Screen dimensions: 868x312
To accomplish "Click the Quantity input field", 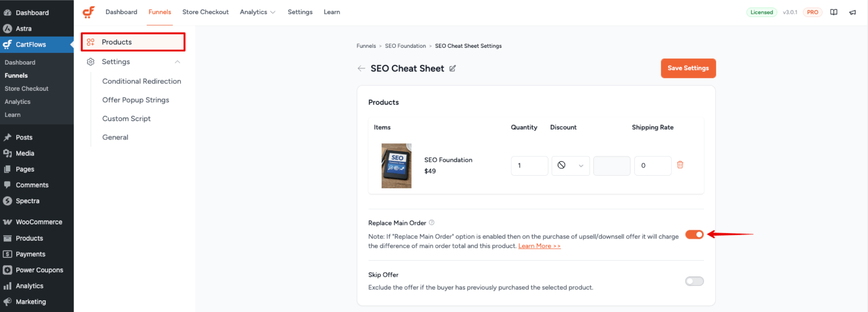I will [529, 166].
